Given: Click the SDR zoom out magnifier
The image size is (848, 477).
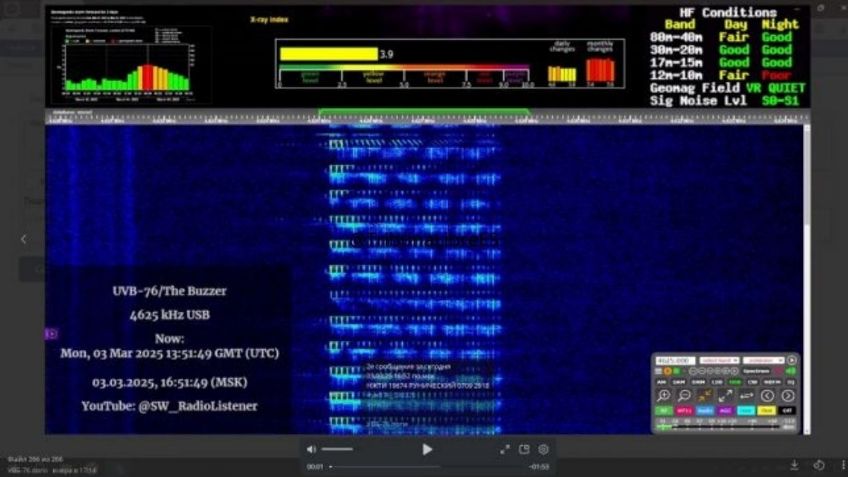Looking at the screenshot, I should click(x=684, y=396).
